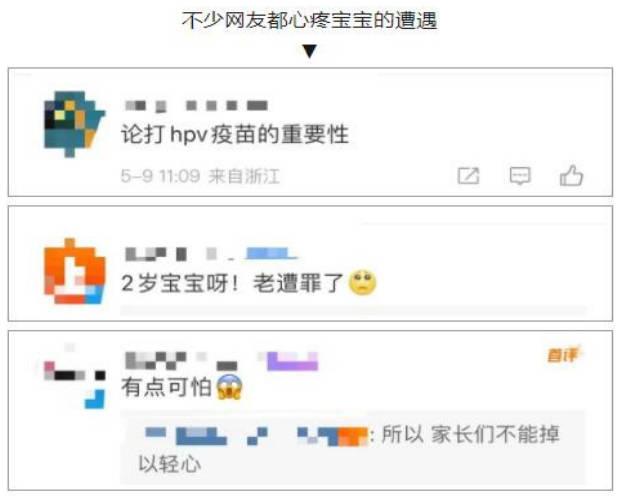Click the blue badge beside second username
624x496 pixels.
pos(271,254)
